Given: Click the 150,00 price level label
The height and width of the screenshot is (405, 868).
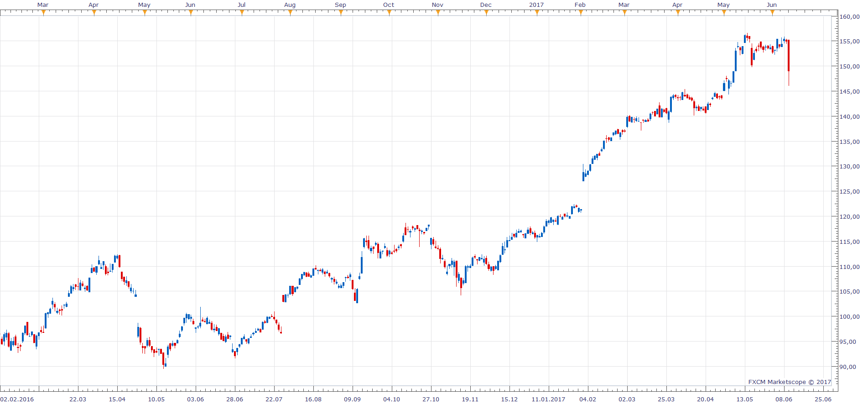Looking at the screenshot, I should click(x=850, y=67).
